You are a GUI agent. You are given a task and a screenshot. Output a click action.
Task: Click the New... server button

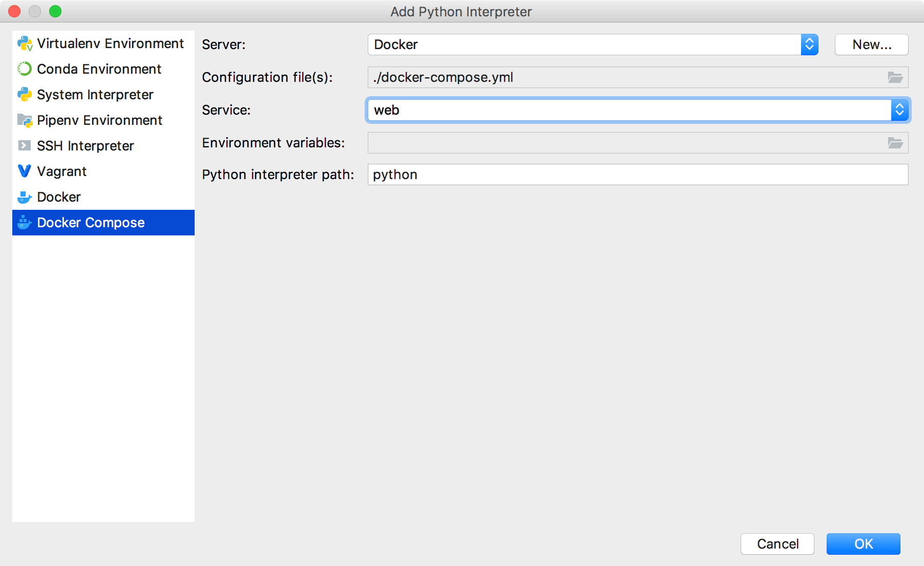click(x=871, y=45)
